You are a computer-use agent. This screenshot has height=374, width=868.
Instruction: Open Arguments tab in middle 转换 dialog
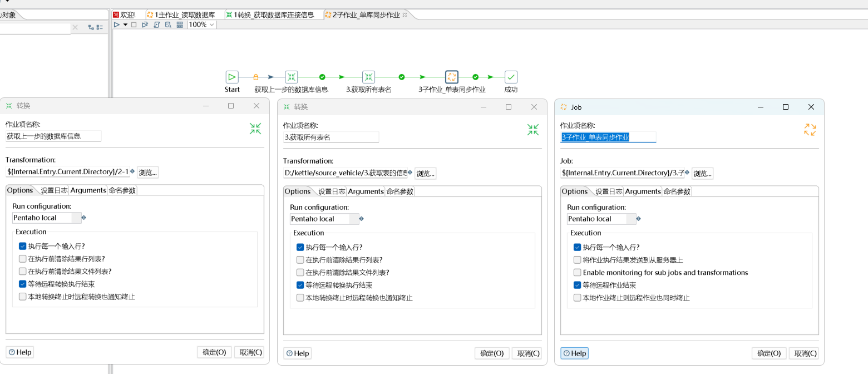pyautogui.click(x=365, y=191)
